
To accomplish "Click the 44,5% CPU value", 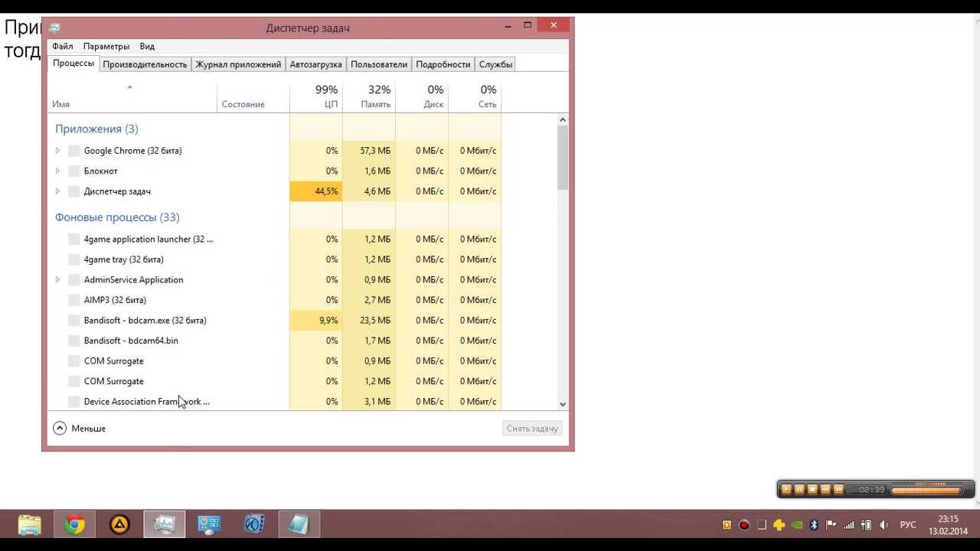I will pos(326,191).
